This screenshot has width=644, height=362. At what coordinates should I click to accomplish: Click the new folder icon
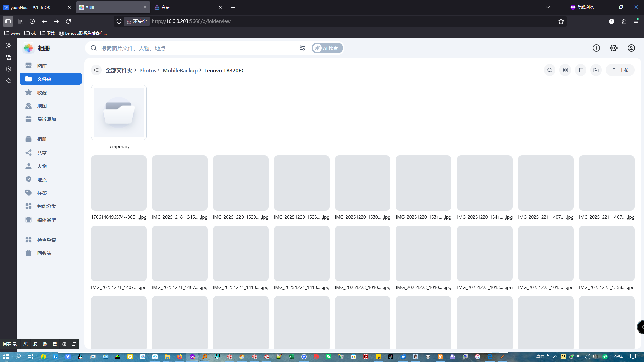[x=596, y=70]
